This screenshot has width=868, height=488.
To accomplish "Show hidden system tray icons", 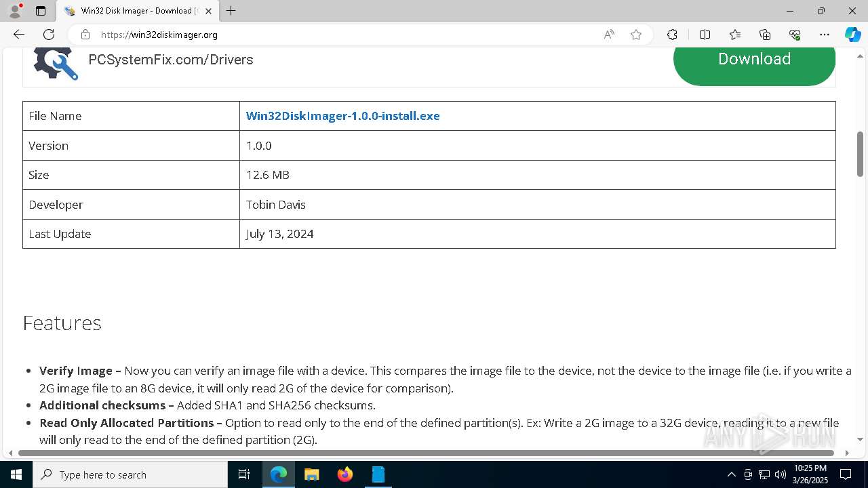I will pyautogui.click(x=731, y=474).
